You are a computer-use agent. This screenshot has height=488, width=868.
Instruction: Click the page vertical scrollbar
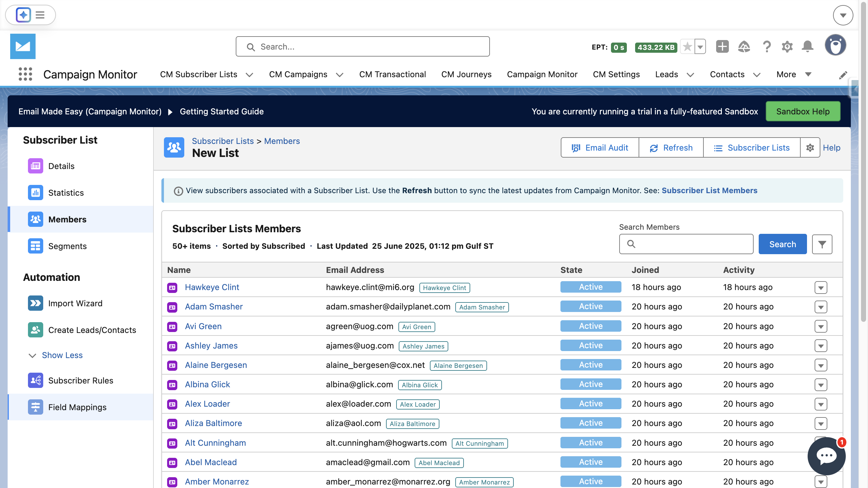click(863, 162)
